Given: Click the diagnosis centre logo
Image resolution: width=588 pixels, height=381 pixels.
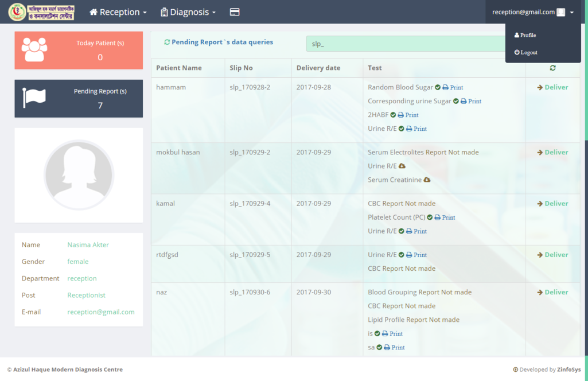Looking at the screenshot, I should coord(41,12).
